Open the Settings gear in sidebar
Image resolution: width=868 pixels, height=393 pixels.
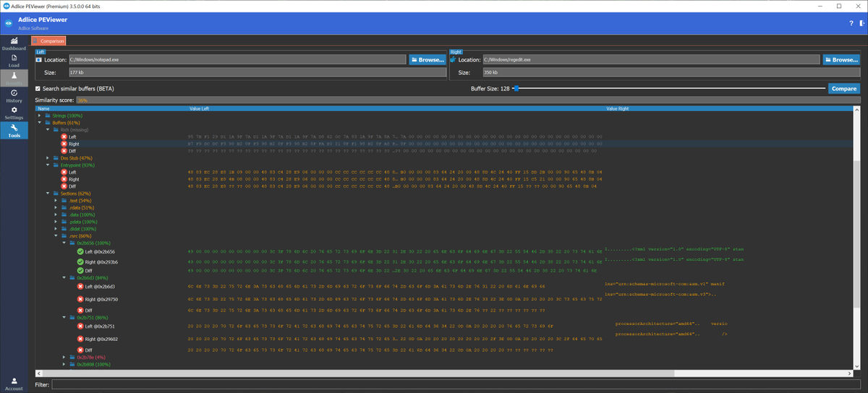[x=14, y=113]
